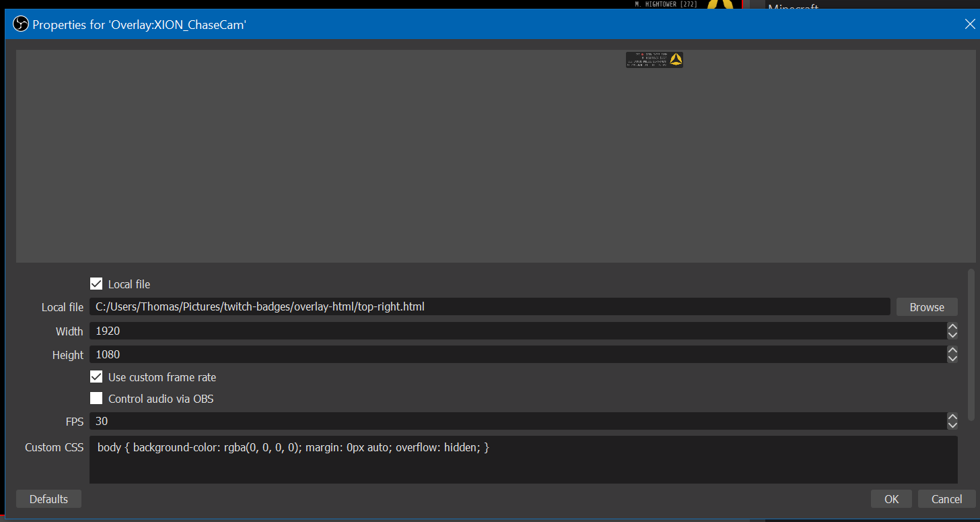980x522 pixels.
Task: Cancel the properties dialog
Action: (x=946, y=499)
